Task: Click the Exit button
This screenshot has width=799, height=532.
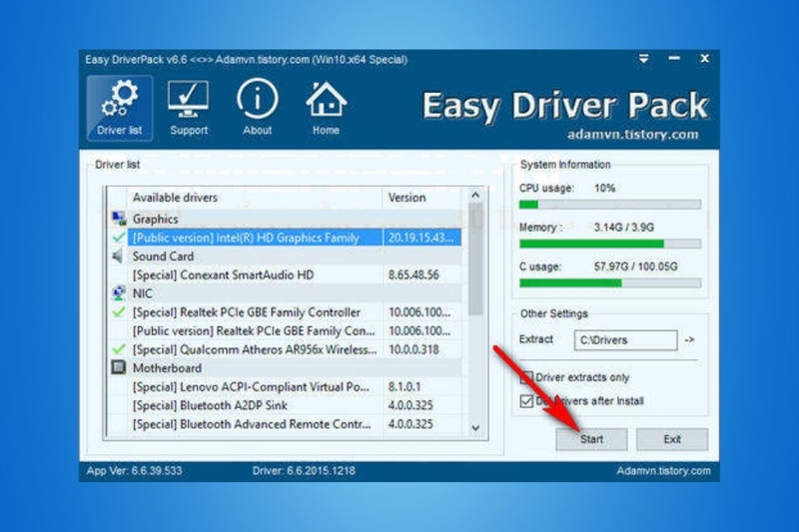Action: (672, 439)
